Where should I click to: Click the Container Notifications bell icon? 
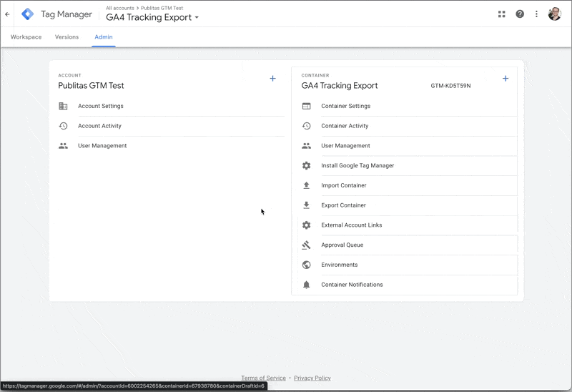click(x=307, y=285)
